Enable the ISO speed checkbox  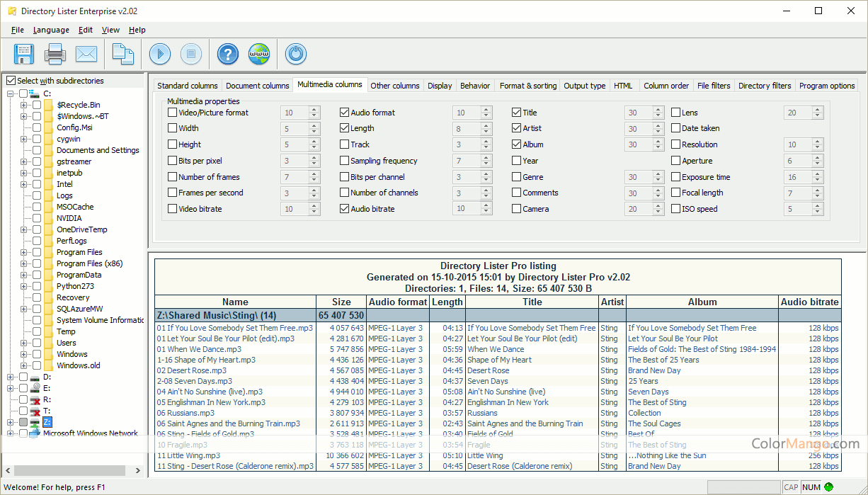pyautogui.click(x=675, y=209)
